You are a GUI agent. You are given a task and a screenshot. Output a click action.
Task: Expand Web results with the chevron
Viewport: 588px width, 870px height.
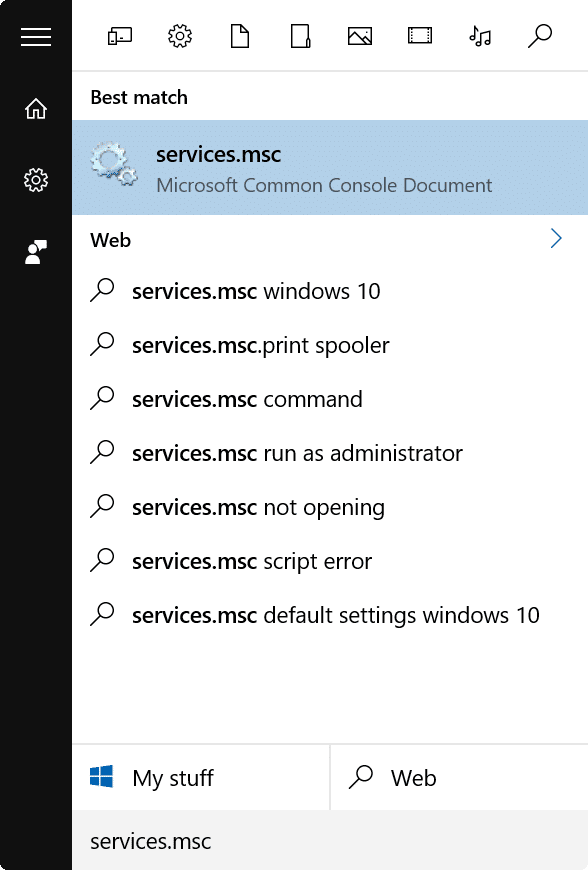pos(556,239)
